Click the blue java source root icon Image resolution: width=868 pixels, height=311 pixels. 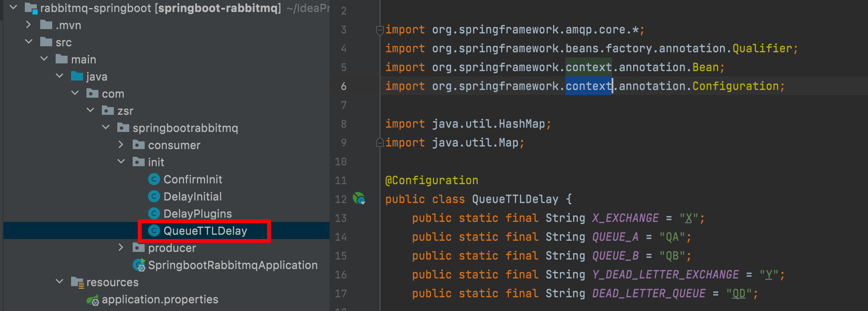[x=77, y=76]
